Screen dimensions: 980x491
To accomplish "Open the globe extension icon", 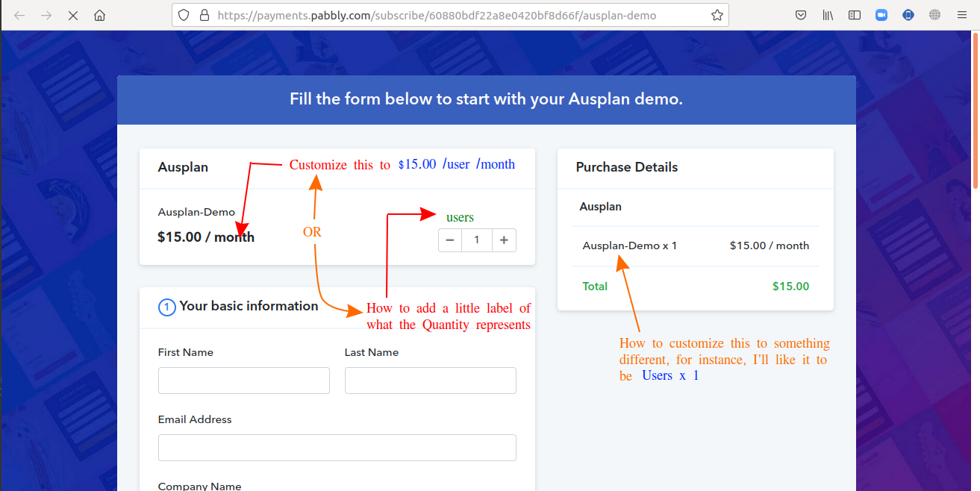I will (x=934, y=15).
